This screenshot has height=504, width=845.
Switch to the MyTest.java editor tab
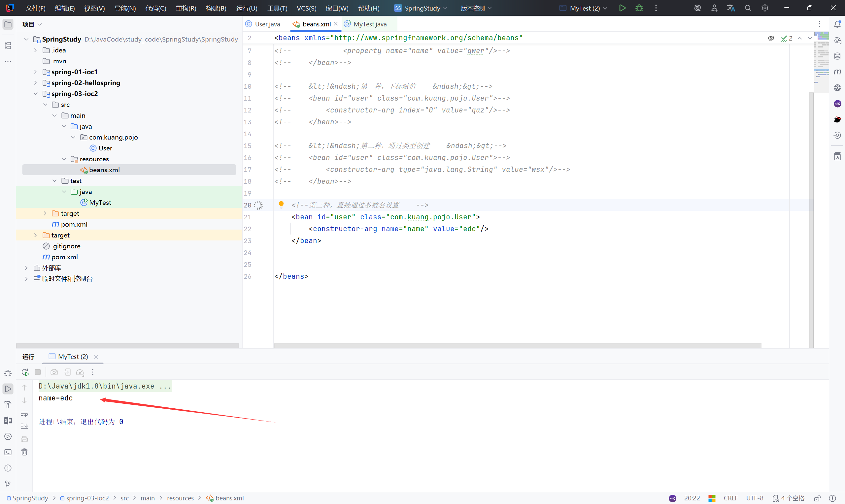[369, 24]
